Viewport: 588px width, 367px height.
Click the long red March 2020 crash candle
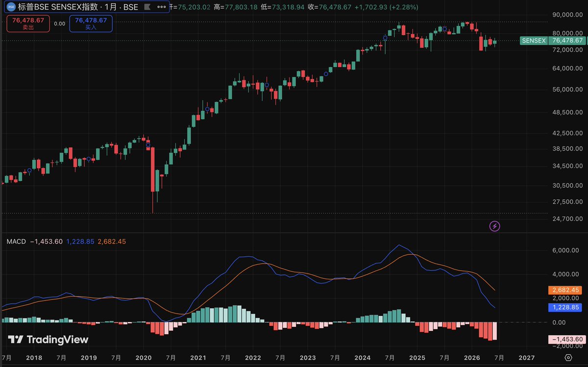tap(152, 169)
